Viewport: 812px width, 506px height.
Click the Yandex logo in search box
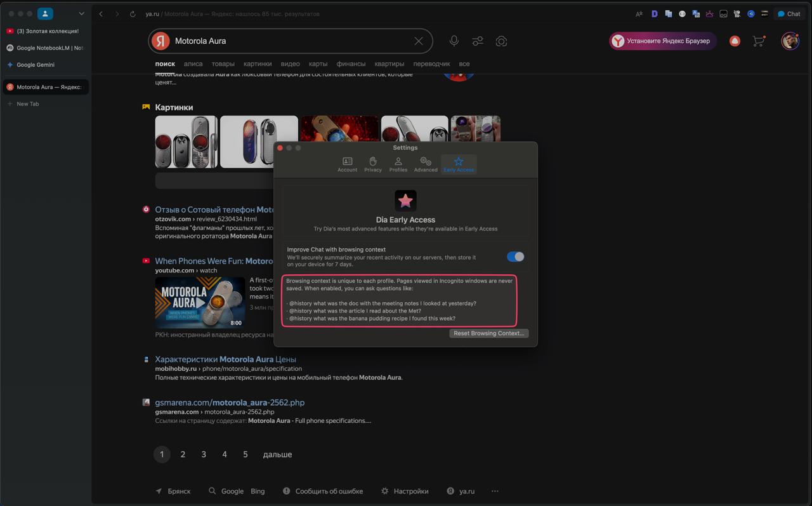pos(160,41)
